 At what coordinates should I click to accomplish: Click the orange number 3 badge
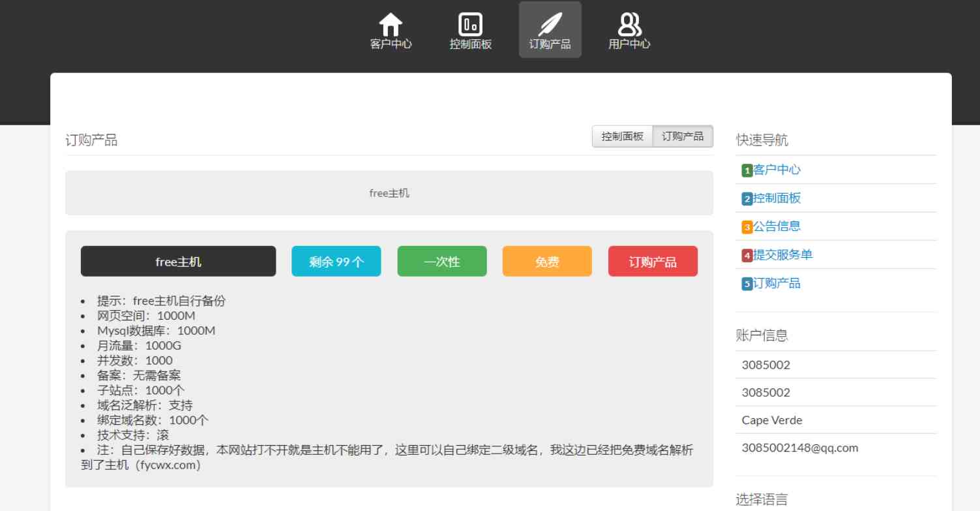click(747, 227)
